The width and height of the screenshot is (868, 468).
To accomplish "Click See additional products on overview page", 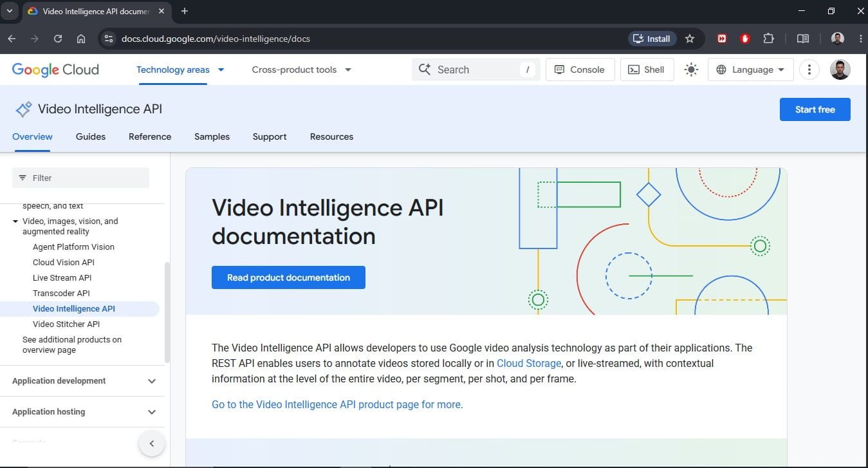I will (72, 344).
